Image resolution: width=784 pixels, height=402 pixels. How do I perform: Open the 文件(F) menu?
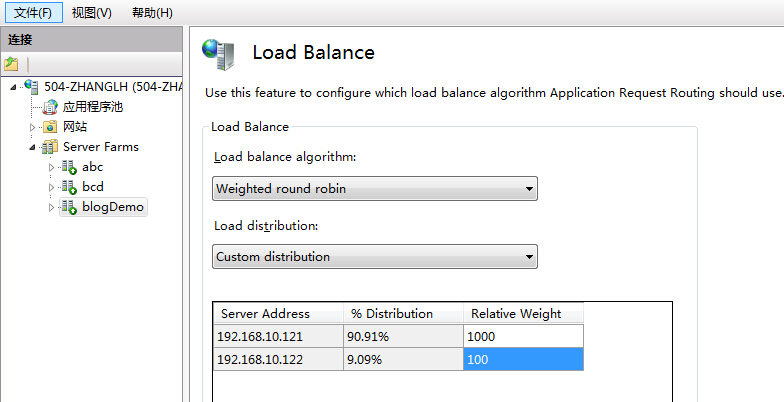(32, 12)
